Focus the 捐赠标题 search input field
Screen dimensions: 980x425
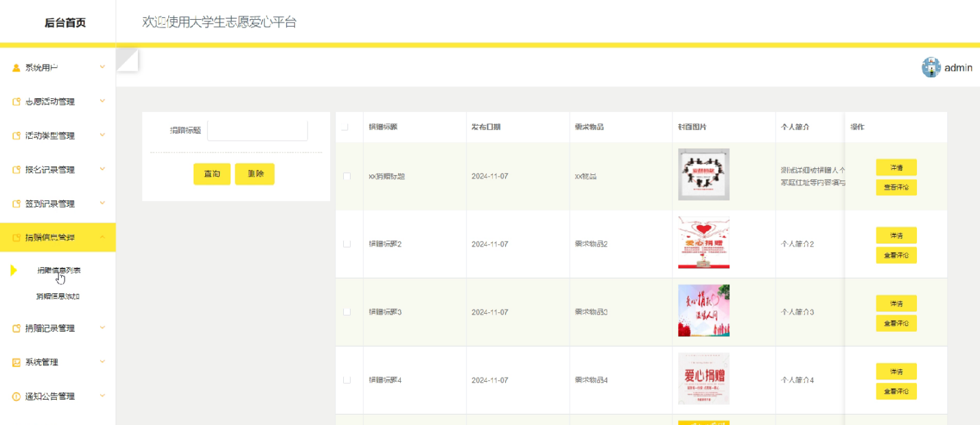click(257, 130)
